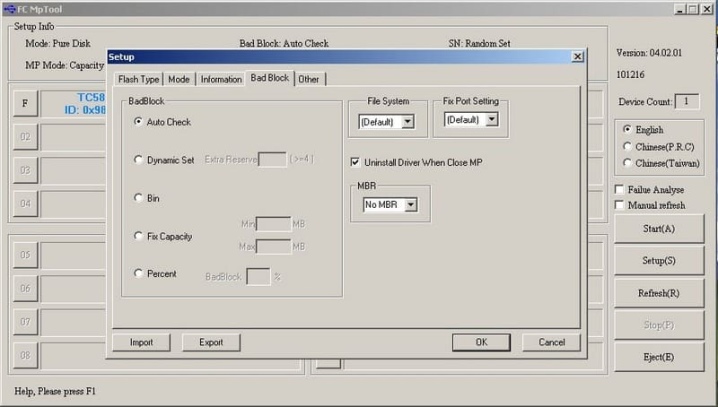The width and height of the screenshot is (718, 407).
Task: Select Chinese(Taiwan) language radio button
Action: coord(627,163)
